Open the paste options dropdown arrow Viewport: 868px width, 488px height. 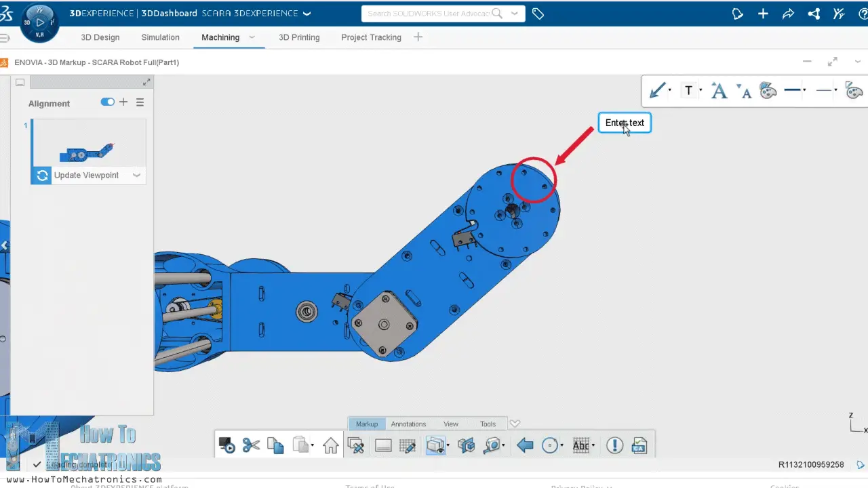tap(312, 445)
